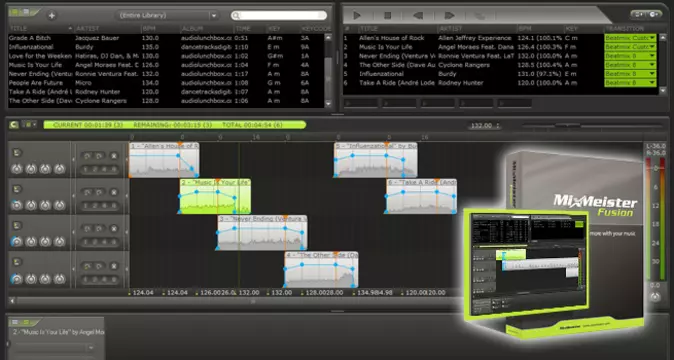Sort the playlist by the ARTIST column header
Viewport: 674px width, 360px height.
pos(476,28)
